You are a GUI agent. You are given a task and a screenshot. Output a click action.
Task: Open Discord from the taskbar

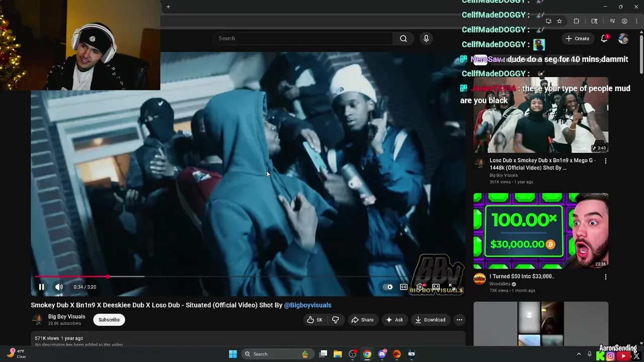(x=382, y=354)
